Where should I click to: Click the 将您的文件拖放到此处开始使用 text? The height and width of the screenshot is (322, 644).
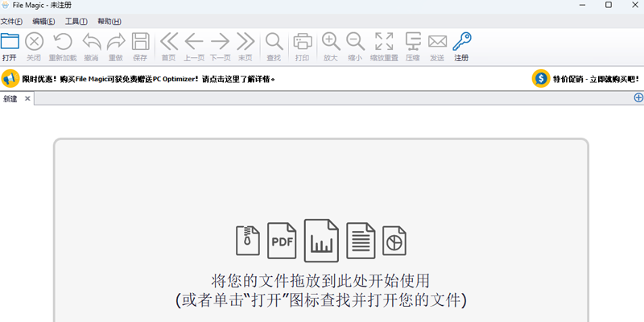pos(320,281)
